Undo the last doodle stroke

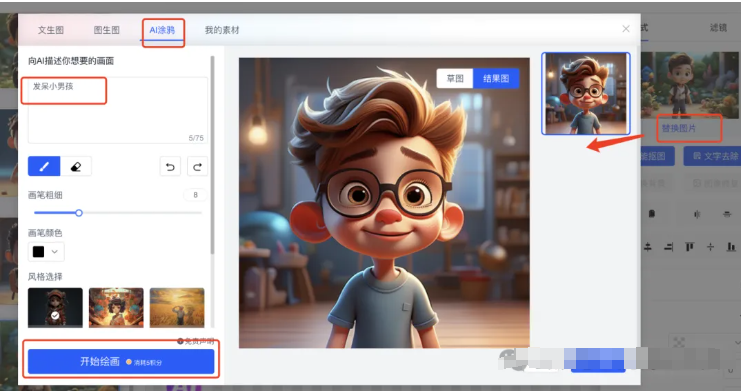point(170,166)
